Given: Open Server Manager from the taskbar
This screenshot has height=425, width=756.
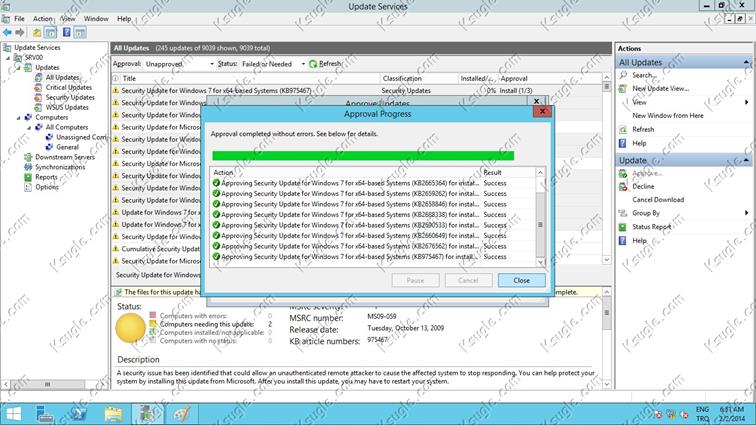Looking at the screenshot, I should point(45,414).
